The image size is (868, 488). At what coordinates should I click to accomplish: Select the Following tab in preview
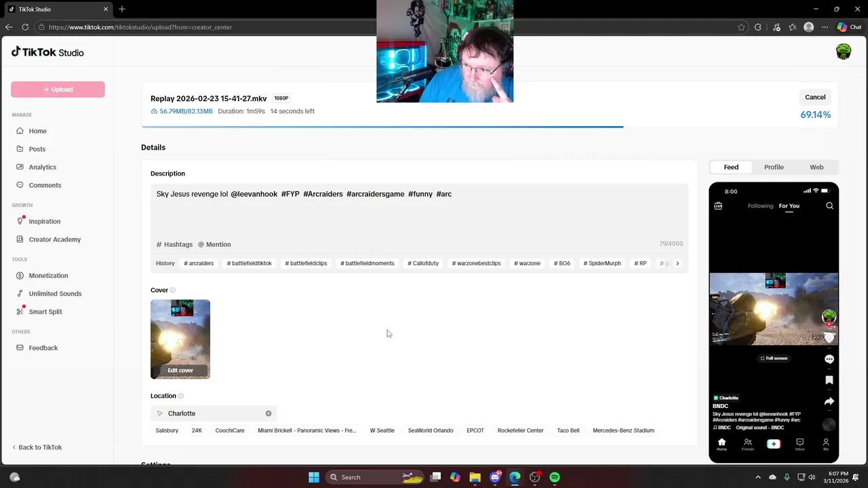[760, 206]
